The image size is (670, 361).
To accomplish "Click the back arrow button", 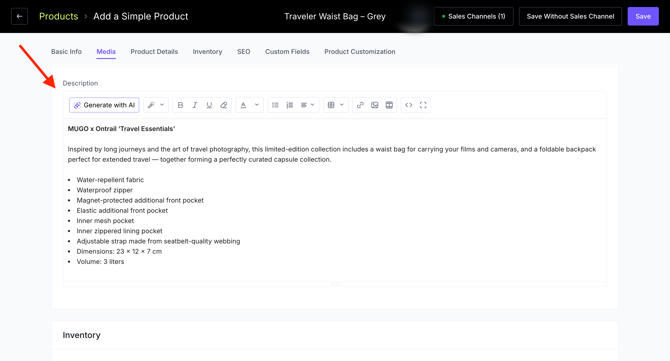I will click(19, 17).
